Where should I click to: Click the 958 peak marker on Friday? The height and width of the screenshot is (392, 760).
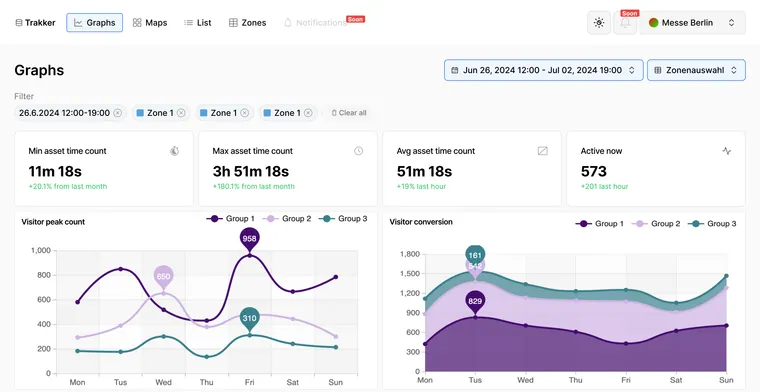(250, 238)
